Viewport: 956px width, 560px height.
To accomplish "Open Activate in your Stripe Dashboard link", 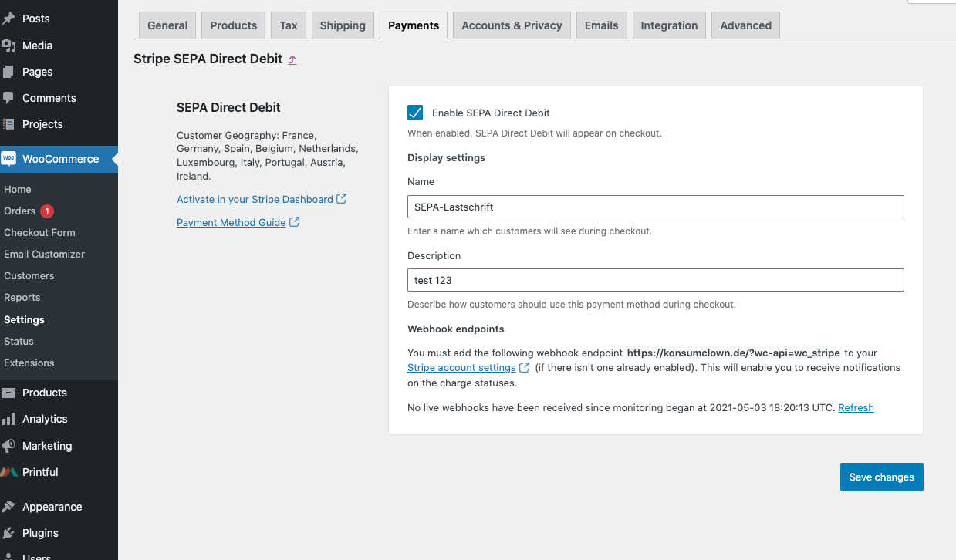I will (255, 199).
